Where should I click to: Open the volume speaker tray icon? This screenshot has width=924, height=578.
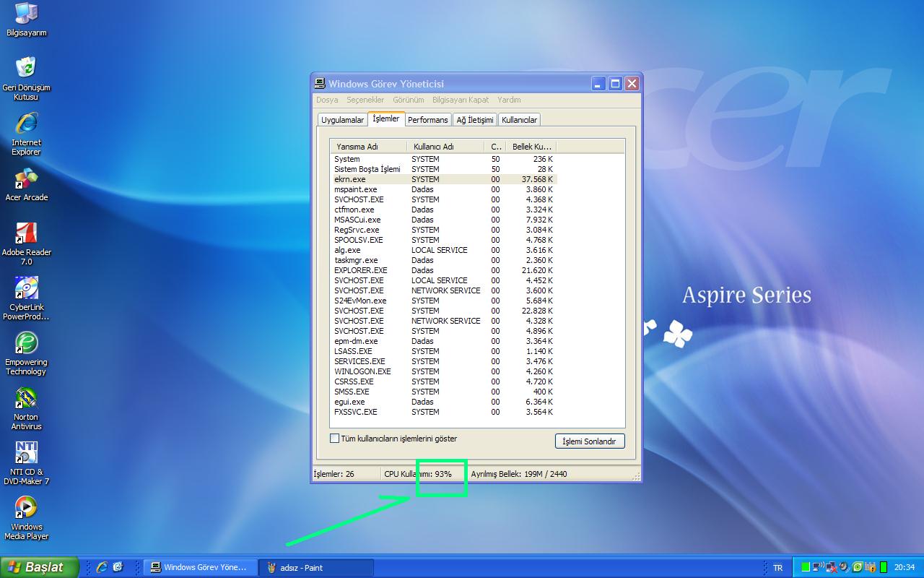[x=844, y=566]
